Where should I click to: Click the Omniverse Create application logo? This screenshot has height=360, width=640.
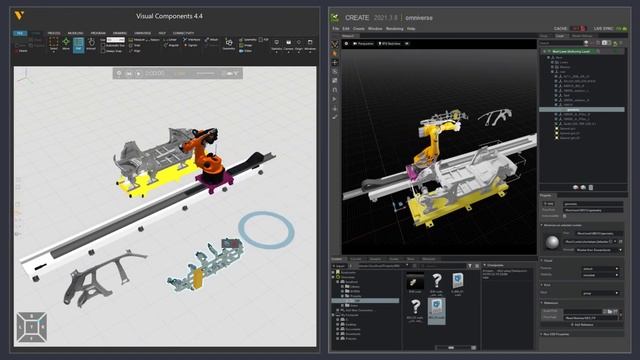point(335,18)
